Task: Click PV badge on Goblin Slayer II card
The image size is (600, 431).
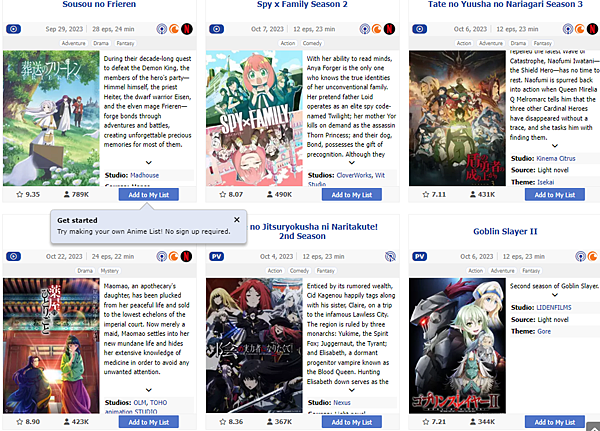Action: point(420,256)
